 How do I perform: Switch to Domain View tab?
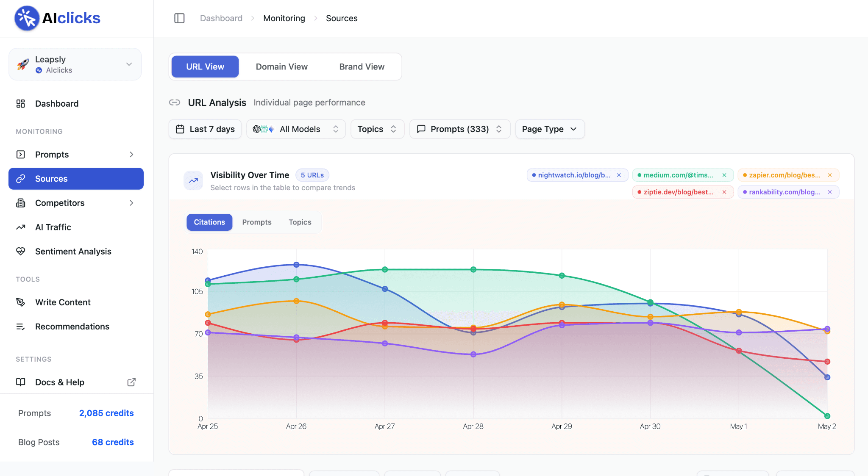(282, 67)
